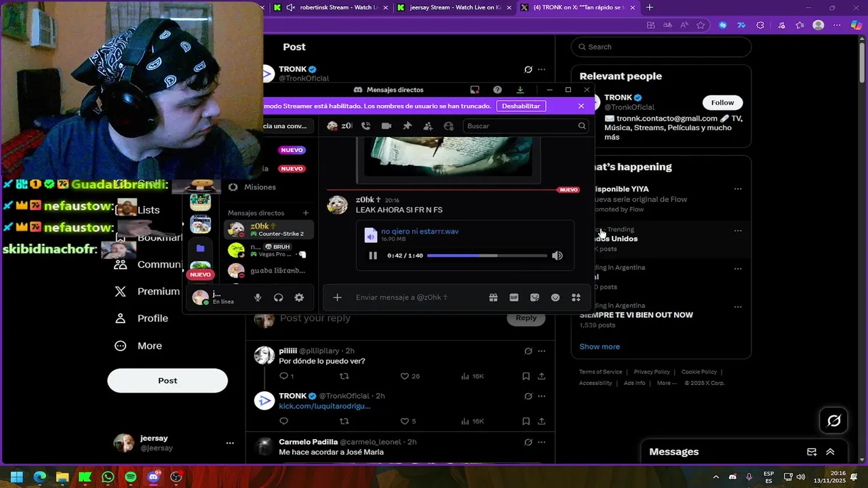
Task: Open WhatsApp from the taskbar
Action: [x=107, y=477]
